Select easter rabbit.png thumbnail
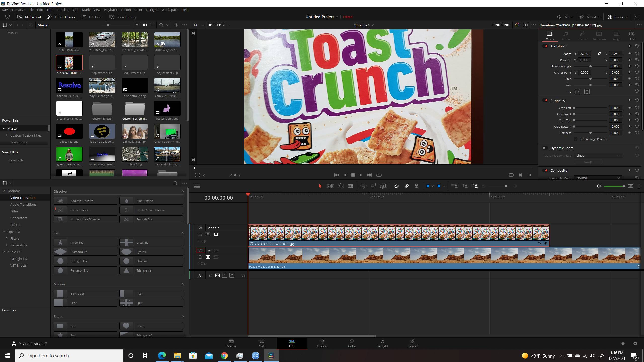Screen dimensions: 644x362 [x=167, y=108]
